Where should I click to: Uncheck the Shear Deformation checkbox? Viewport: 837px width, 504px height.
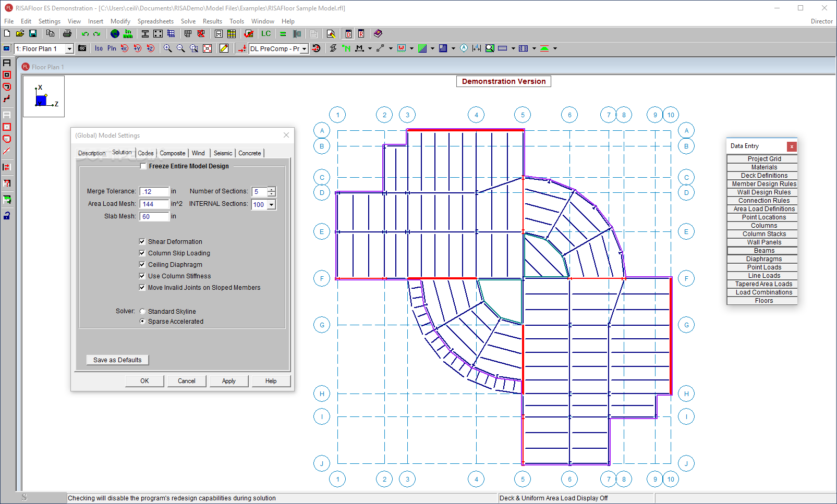[x=142, y=241]
